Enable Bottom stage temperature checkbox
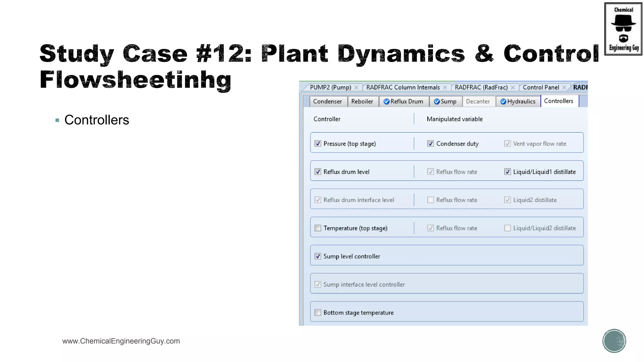644x362 pixels. coord(318,313)
